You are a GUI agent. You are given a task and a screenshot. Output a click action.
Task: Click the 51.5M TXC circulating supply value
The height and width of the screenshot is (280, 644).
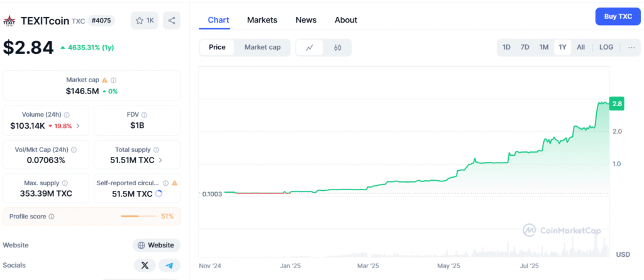coord(132,194)
